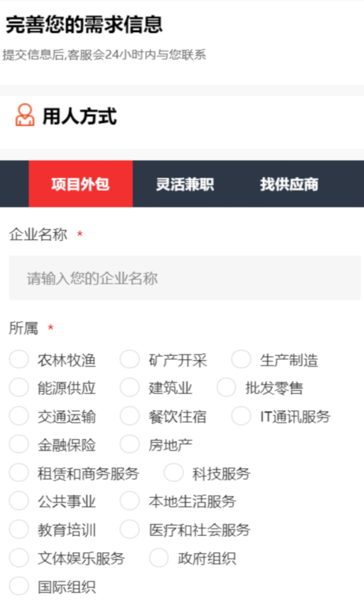Pick the 房地产 option
The height and width of the screenshot is (607, 364).
click(129, 444)
